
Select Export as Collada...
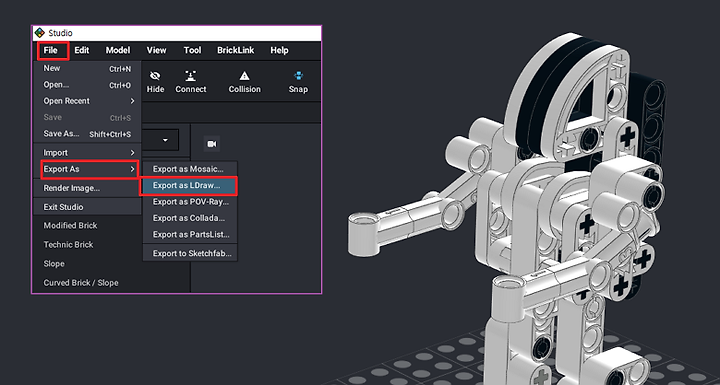190,218
